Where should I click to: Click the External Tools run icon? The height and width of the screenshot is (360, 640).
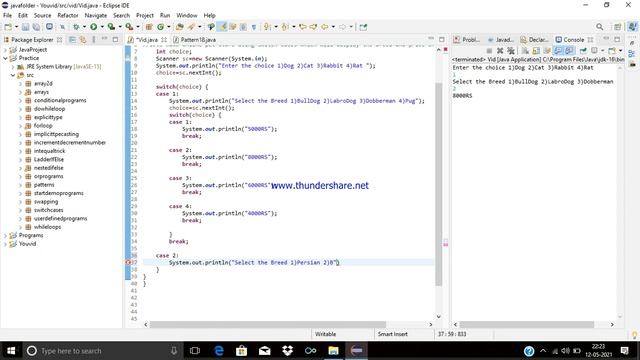click(x=129, y=27)
